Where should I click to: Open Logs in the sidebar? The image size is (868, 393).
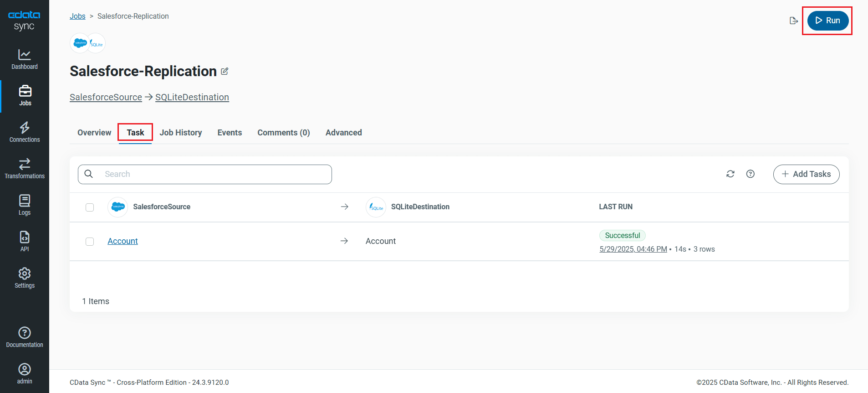[x=25, y=205]
